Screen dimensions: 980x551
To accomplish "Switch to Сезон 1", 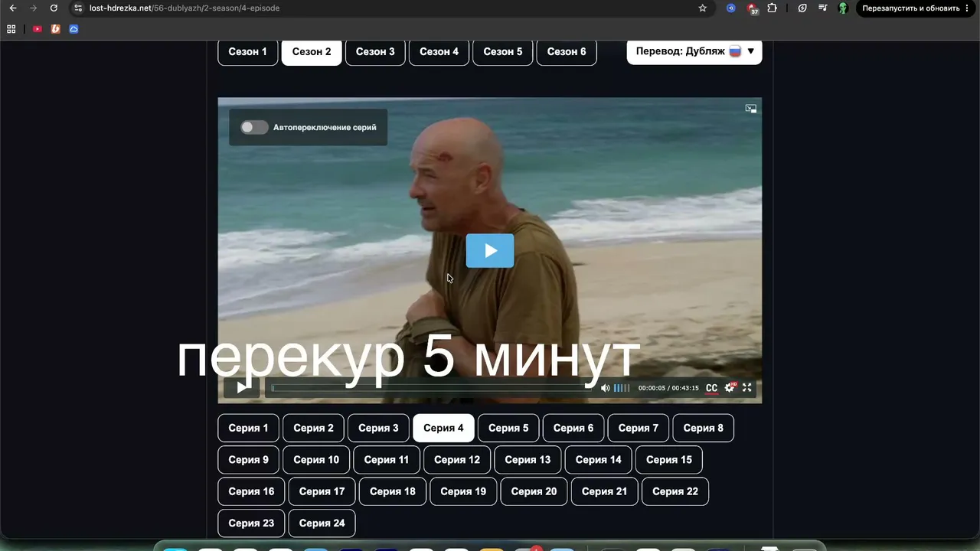I will pyautogui.click(x=248, y=51).
